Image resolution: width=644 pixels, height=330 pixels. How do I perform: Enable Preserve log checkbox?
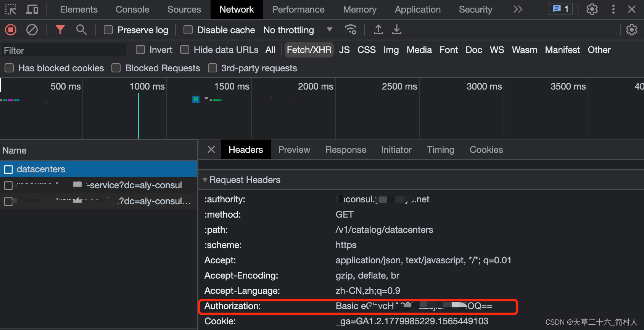pyautogui.click(x=108, y=30)
